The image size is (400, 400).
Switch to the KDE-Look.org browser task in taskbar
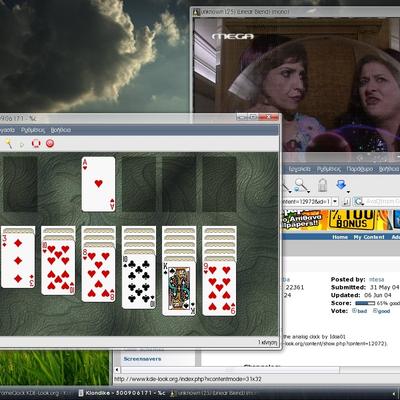coord(37,393)
